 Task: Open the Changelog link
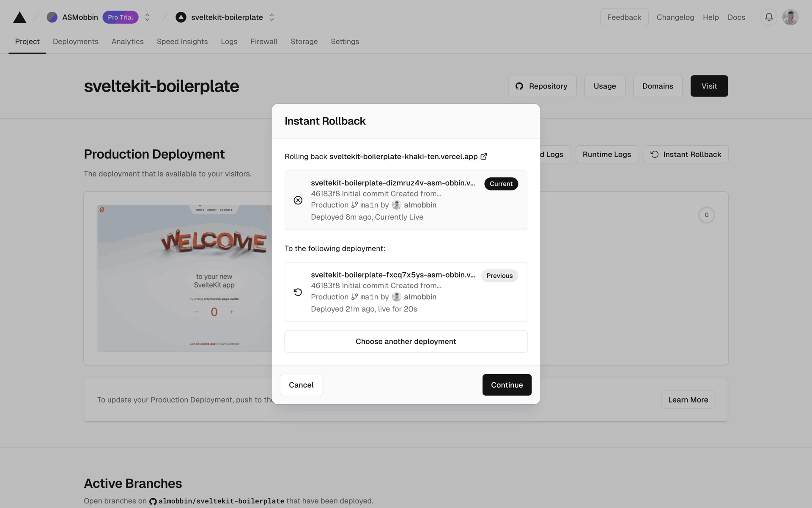[675, 17]
